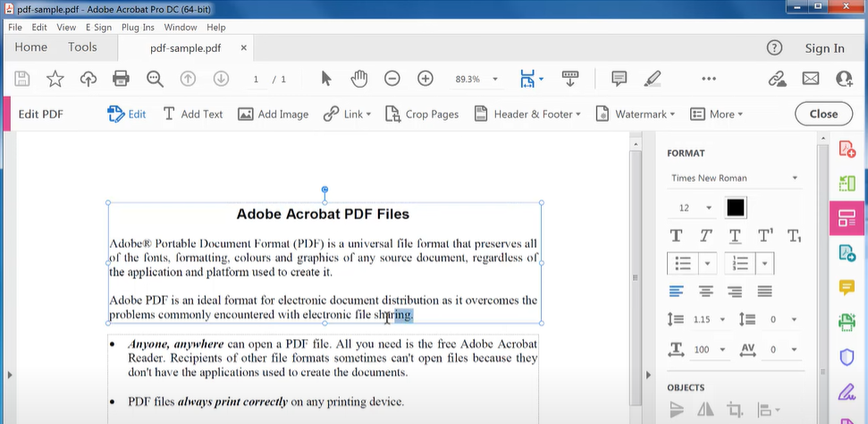Screen dimensions: 868x424
Task: Open yellow Comment tool in sidebar
Action: click(x=847, y=287)
